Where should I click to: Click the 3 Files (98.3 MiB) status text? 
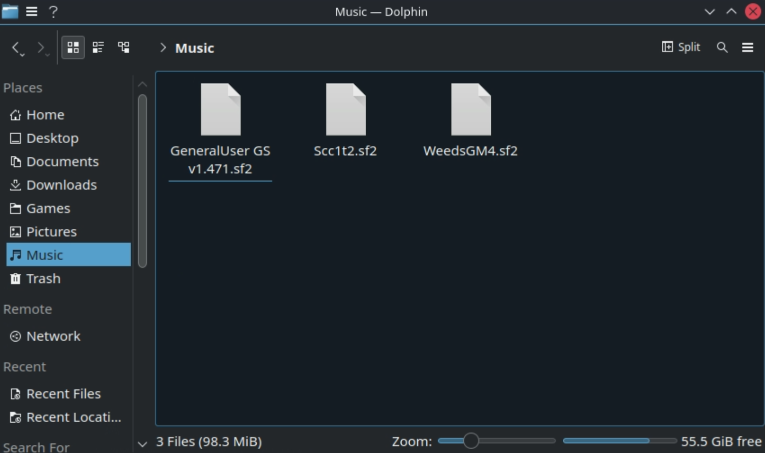[209, 441]
